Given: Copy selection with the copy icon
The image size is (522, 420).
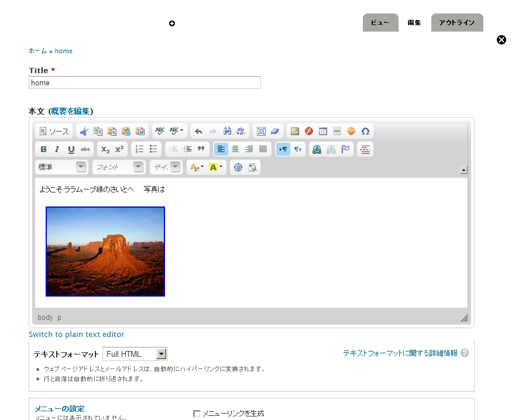Looking at the screenshot, I should [x=98, y=131].
